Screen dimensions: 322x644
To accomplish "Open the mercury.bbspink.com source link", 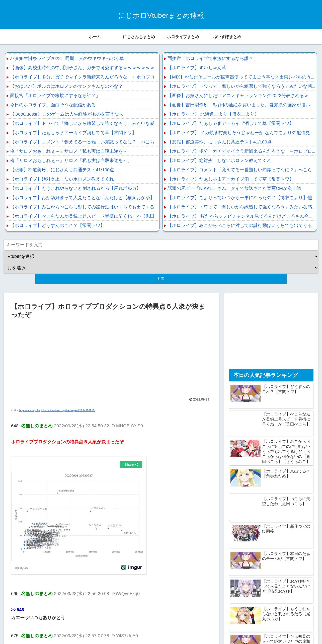I will point(57,410).
